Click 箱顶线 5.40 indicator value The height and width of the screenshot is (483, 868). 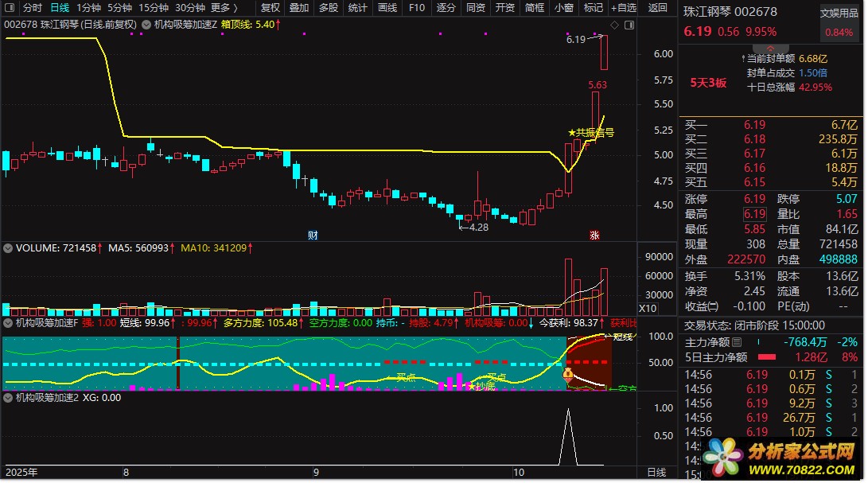pyautogui.click(x=251, y=25)
